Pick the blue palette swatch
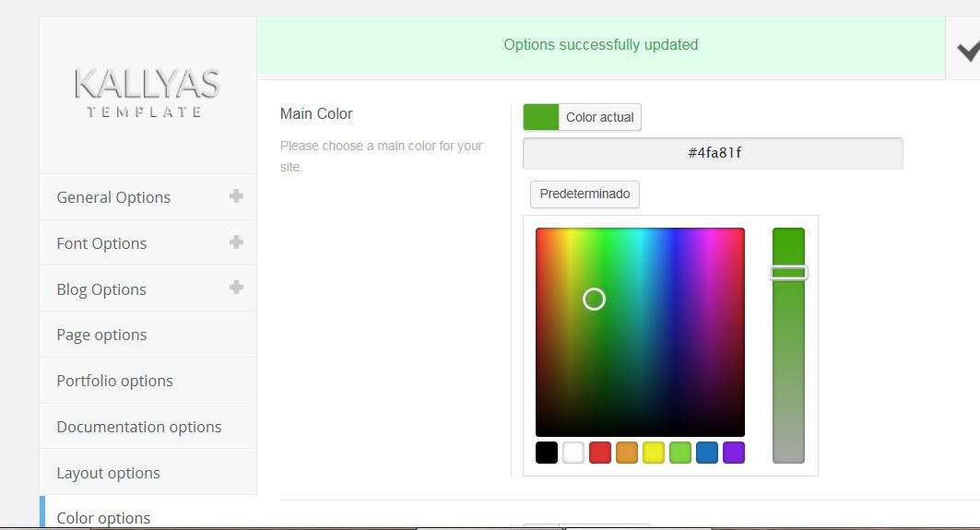This screenshot has width=980, height=530. click(x=707, y=453)
